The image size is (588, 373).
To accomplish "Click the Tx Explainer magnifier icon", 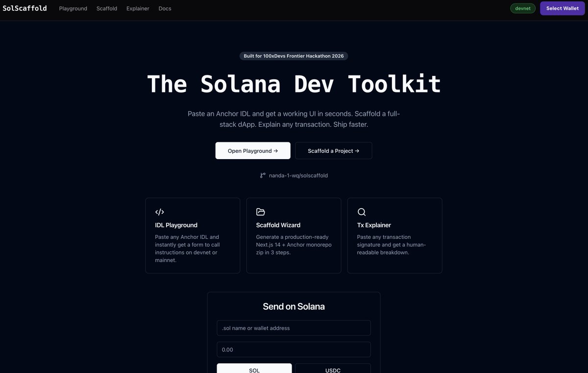I will (x=362, y=212).
